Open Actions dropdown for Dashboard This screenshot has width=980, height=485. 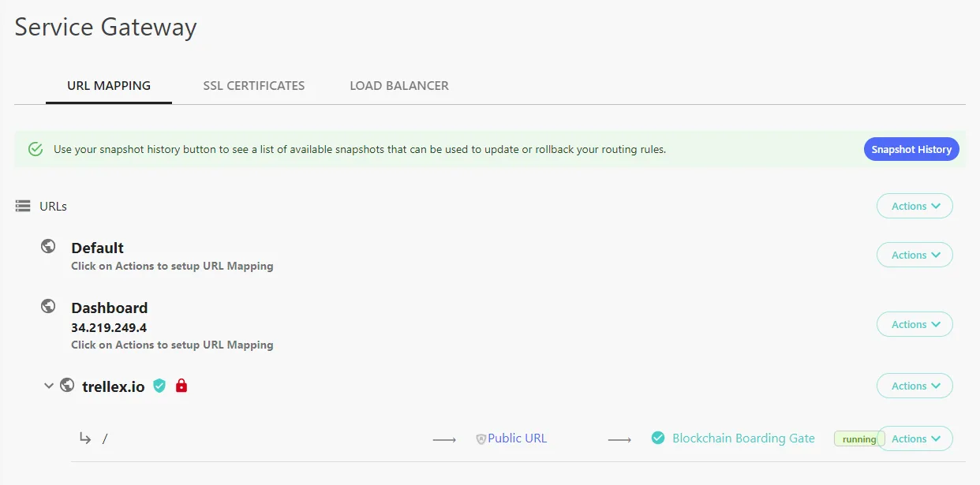915,324
